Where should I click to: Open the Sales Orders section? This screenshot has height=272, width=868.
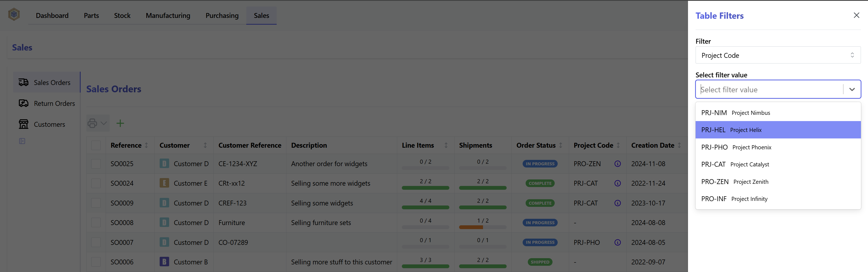tap(52, 82)
